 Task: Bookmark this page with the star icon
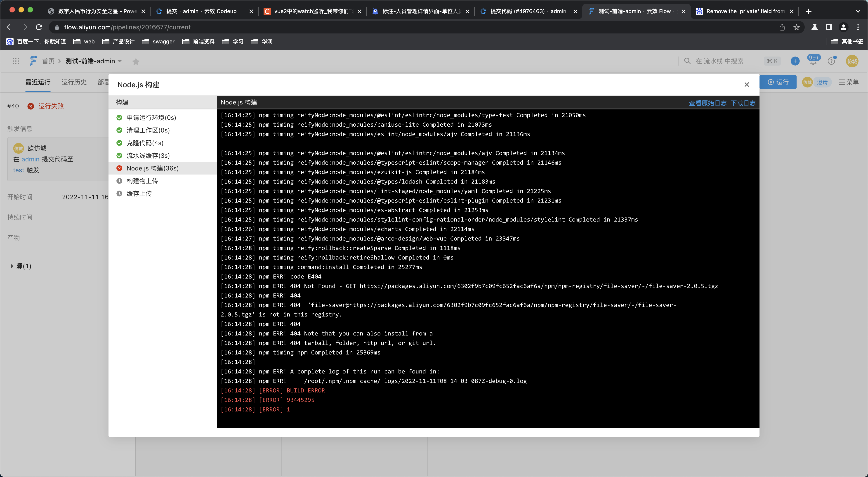796,27
